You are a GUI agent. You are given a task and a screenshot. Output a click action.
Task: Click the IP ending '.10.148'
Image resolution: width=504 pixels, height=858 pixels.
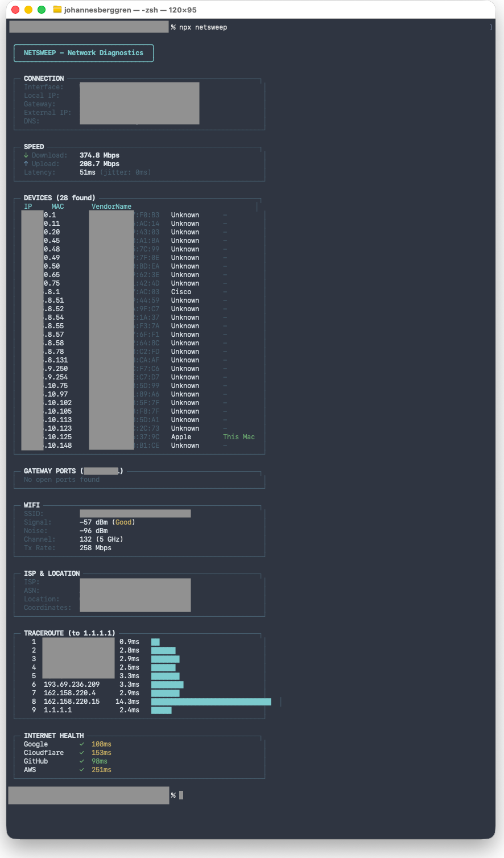(x=58, y=445)
